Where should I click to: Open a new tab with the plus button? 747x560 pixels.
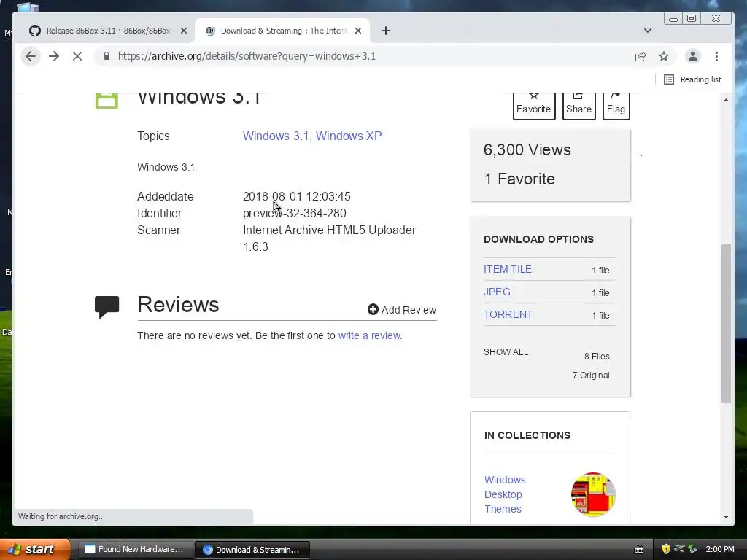(386, 31)
